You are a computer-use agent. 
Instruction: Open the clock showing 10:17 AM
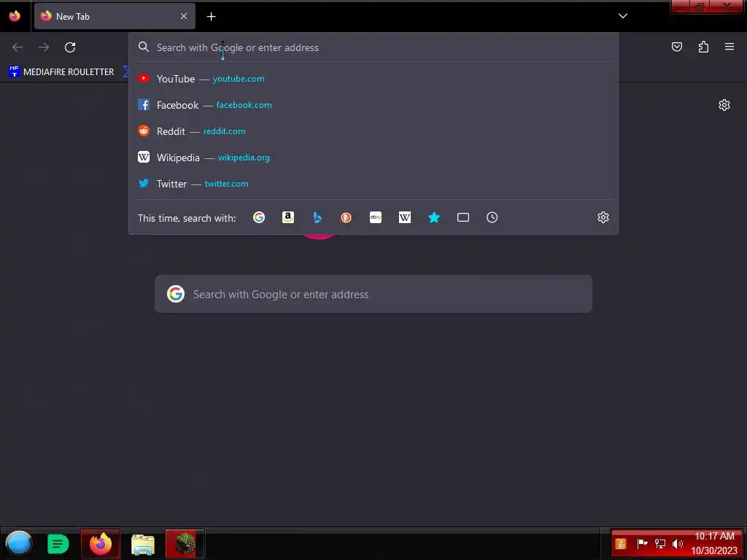[714, 543]
